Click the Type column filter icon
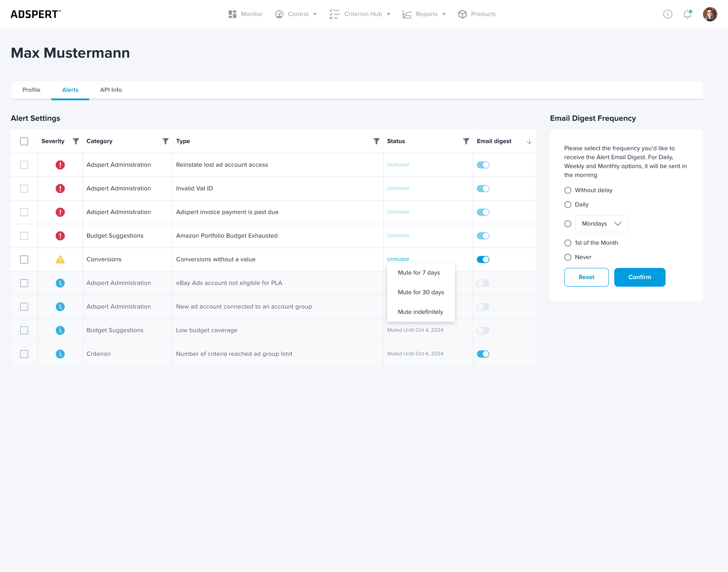 tap(376, 141)
